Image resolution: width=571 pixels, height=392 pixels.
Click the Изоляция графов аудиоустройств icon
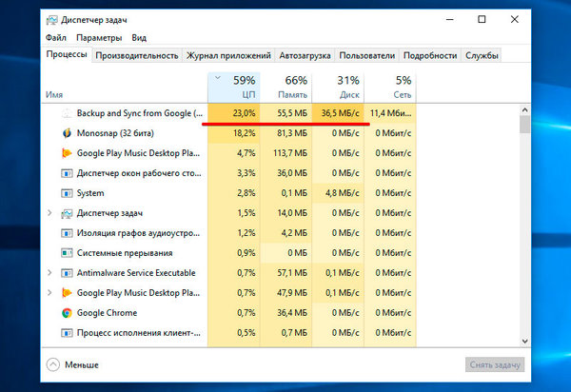(67, 233)
